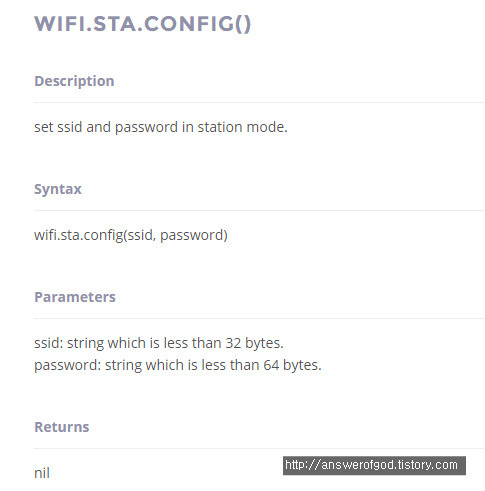Click the Syntax section heading

click(58, 189)
